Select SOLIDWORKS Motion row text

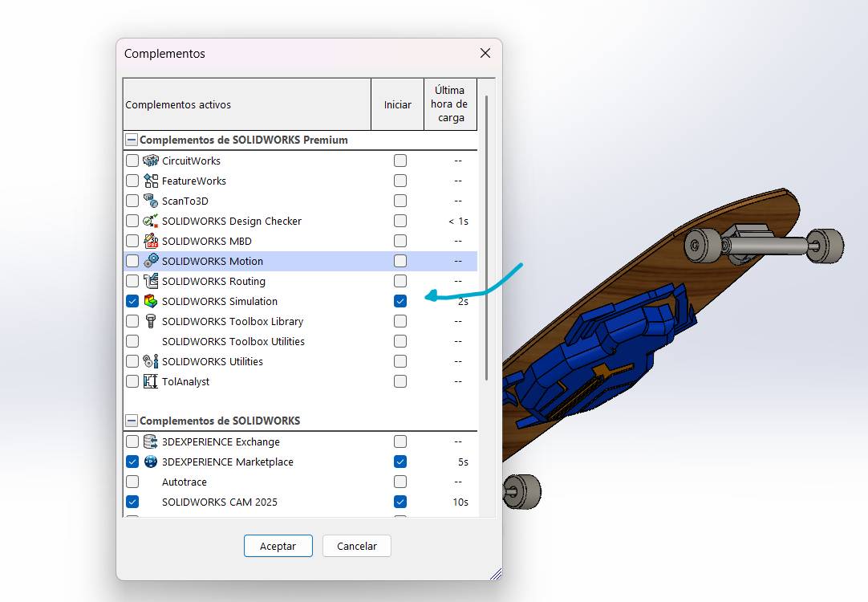pyautogui.click(x=213, y=261)
